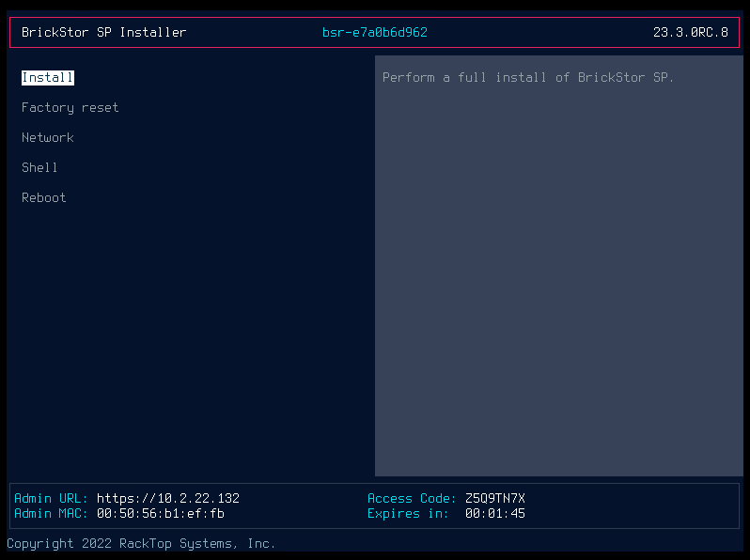Open the Network menu entry

(x=48, y=138)
